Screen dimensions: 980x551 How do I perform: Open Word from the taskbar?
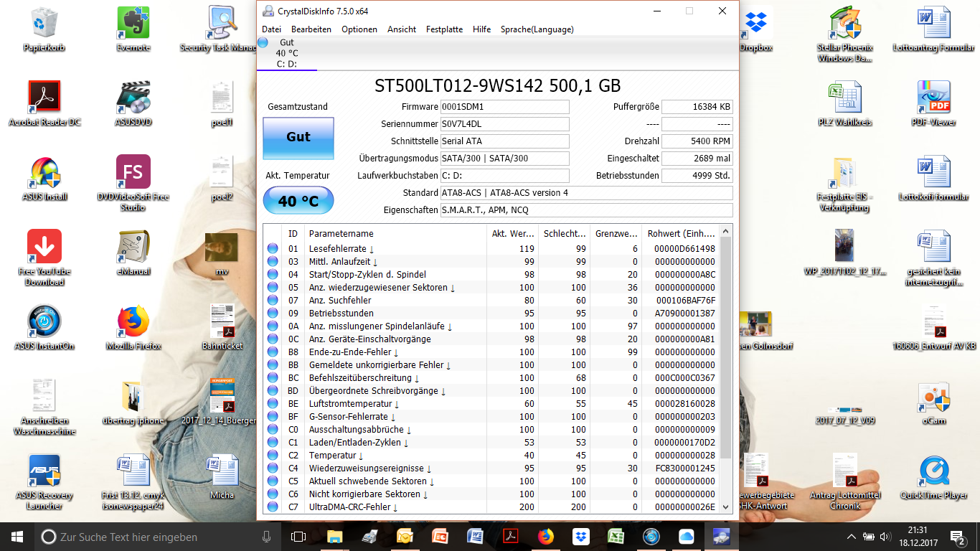click(x=475, y=537)
